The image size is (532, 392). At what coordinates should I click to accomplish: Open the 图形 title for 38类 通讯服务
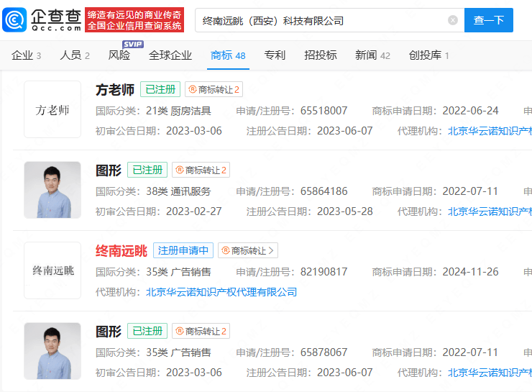pyautogui.click(x=109, y=170)
